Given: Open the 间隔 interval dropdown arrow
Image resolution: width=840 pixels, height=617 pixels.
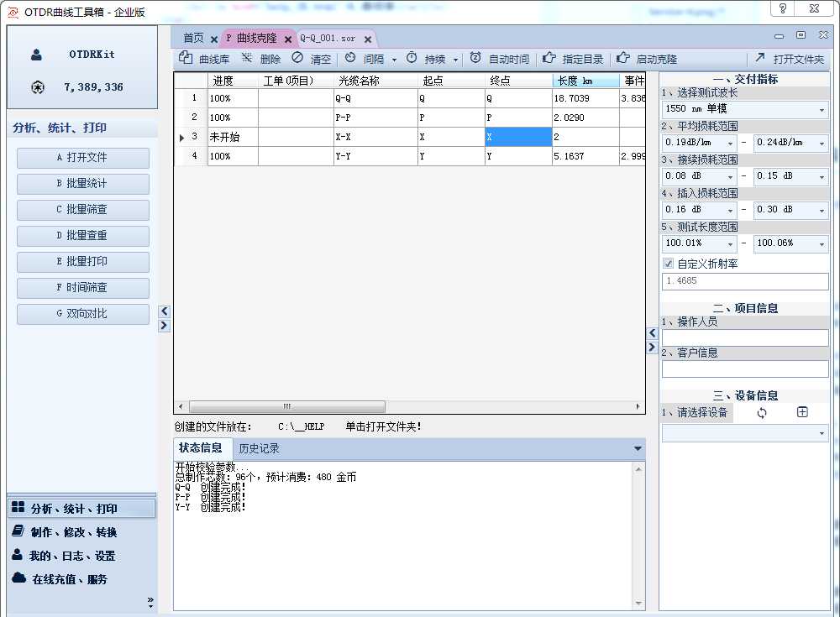Looking at the screenshot, I should click(395, 60).
